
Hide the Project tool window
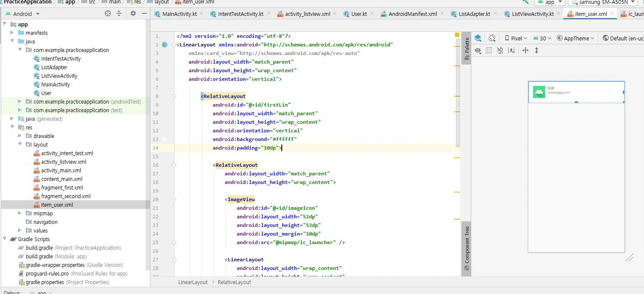(x=144, y=14)
